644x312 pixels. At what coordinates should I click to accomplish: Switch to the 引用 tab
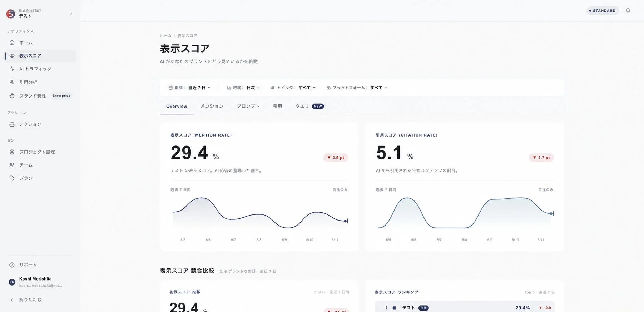[x=278, y=107]
